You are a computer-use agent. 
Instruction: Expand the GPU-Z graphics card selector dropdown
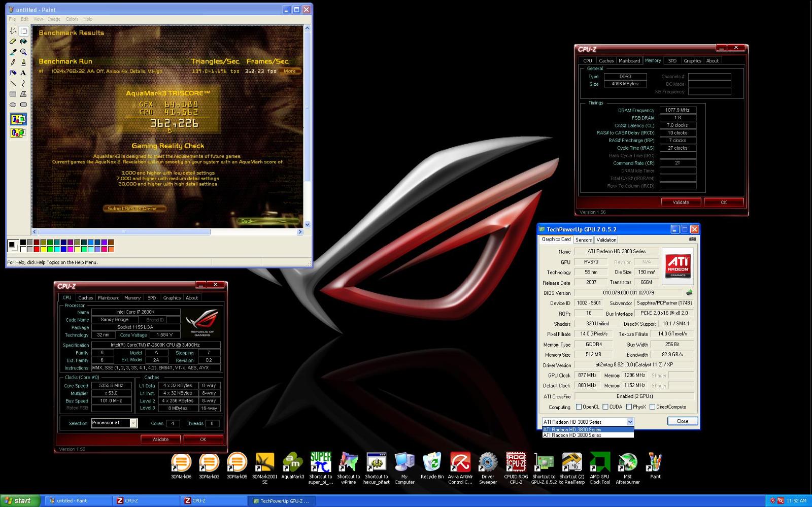click(x=630, y=422)
